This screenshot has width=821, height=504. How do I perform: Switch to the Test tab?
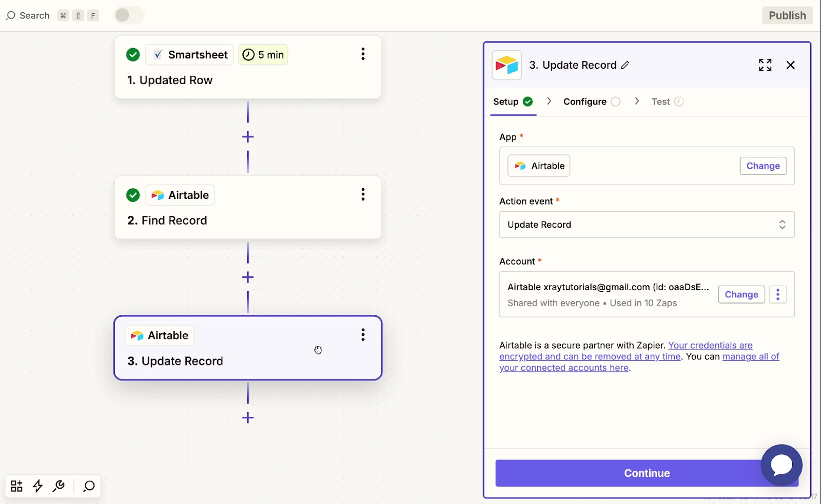pyautogui.click(x=668, y=102)
